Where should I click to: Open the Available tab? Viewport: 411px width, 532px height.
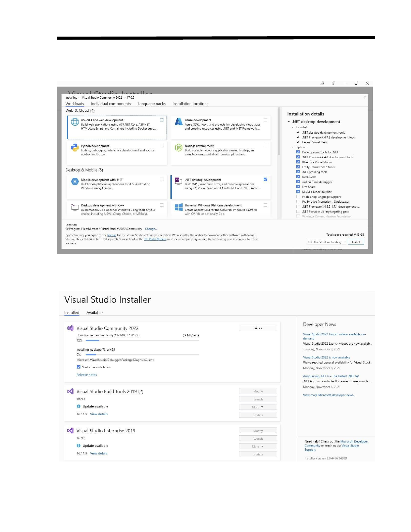(x=94, y=312)
